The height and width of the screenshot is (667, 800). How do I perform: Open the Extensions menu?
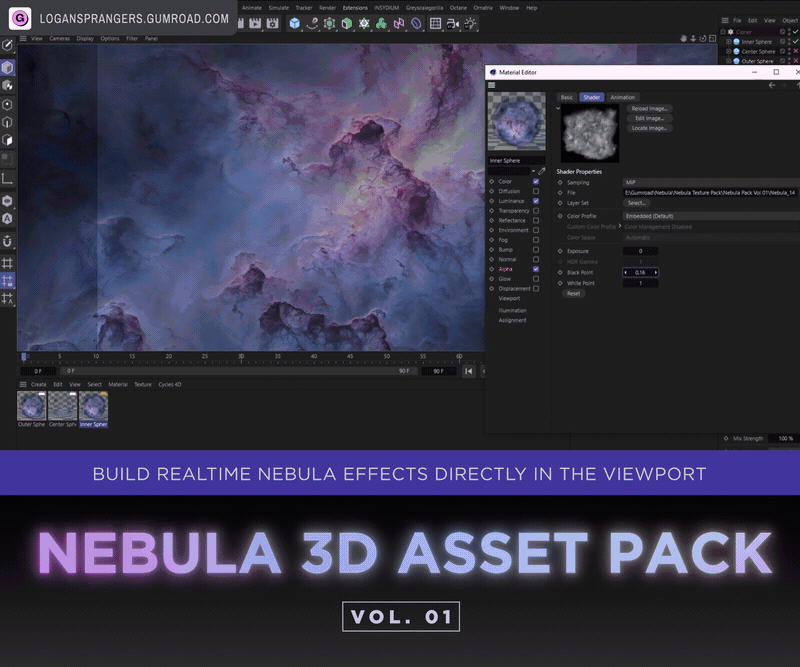(355, 8)
